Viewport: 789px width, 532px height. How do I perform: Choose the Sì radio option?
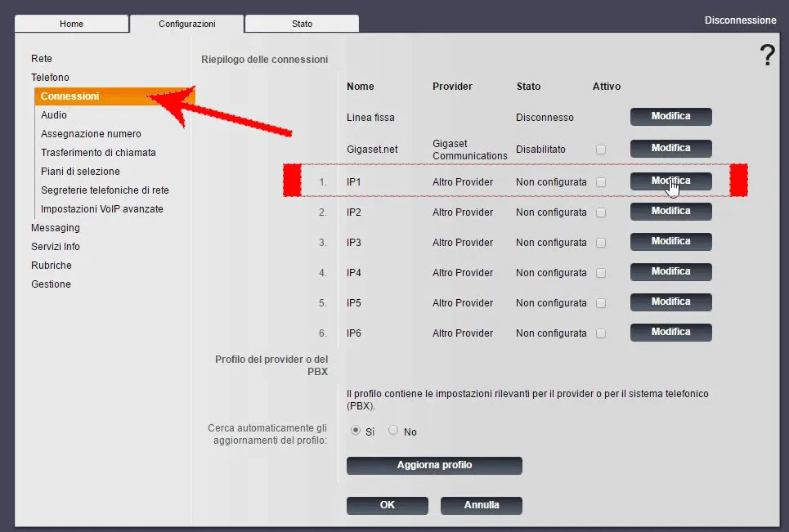pyautogui.click(x=355, y=431)
